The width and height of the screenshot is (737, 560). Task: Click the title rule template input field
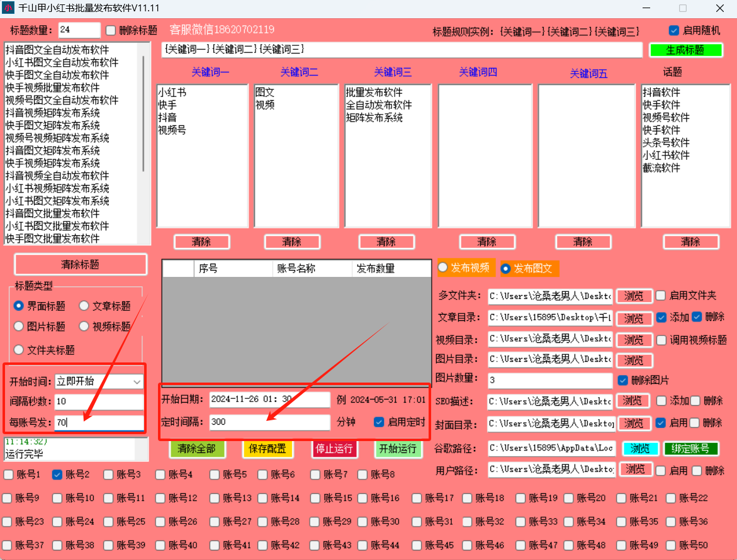point(402,49)
